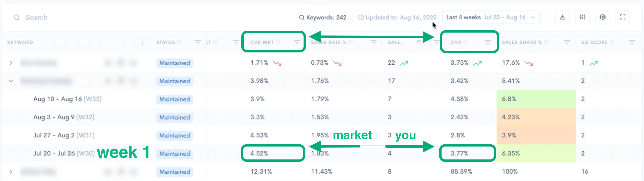Open the Keyword column three-dot menu
Image resolution: width=644 pixels, height=181 pixels.
click(142, 42)
